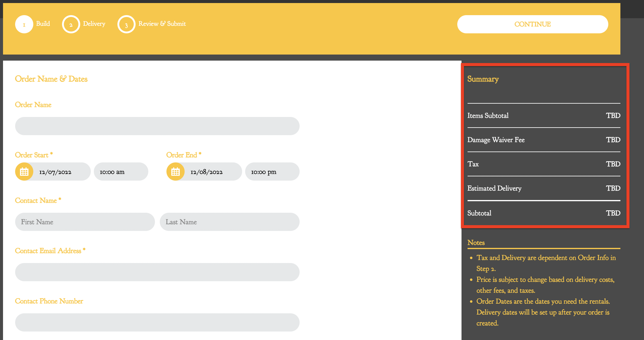644x340 pixels.
Task: Click the TBD value for Subtotal
Action: coord(613,213)
